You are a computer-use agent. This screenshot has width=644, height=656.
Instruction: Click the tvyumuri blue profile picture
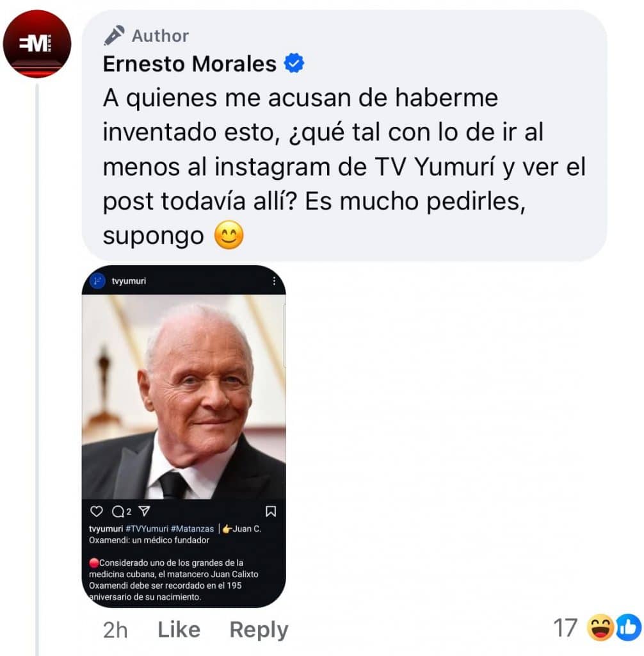pyautogui.click(x=97, y=281)
